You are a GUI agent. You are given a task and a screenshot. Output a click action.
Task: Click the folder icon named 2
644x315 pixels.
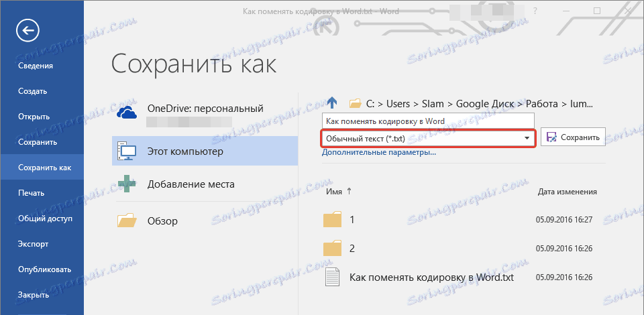[x=332, y=248]
